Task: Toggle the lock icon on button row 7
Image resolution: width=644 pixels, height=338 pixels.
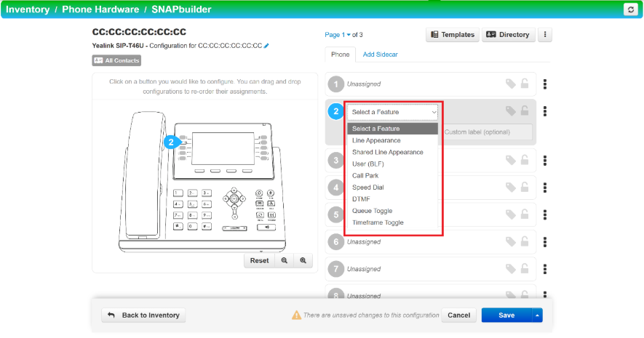Action: click(x=525, y=269)
